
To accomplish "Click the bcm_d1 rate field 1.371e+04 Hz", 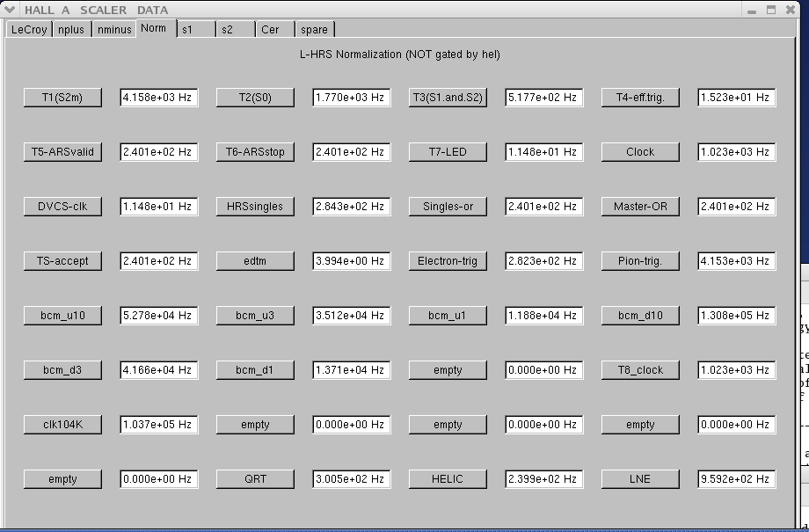I will (352, 370).
